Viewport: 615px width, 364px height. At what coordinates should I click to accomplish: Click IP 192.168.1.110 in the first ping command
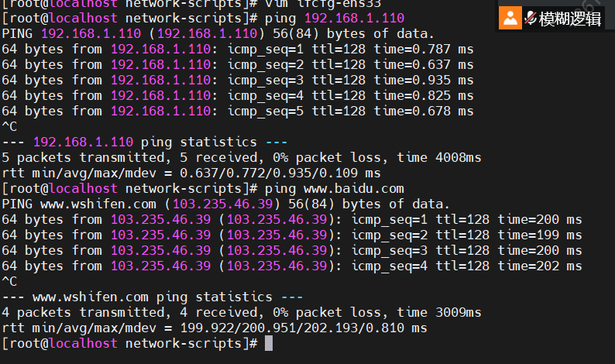pyautogui.click(x=354, y=18)
